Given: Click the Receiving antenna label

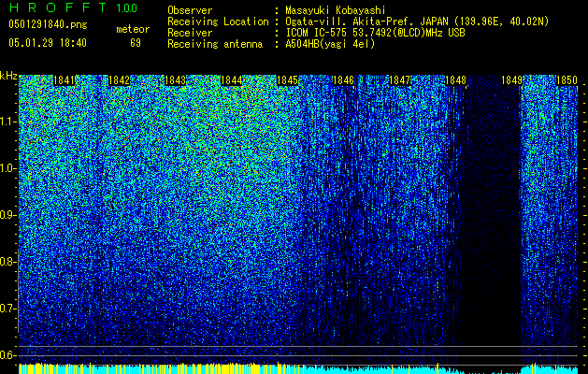Looking at the screenshot, I should [215, 44].
